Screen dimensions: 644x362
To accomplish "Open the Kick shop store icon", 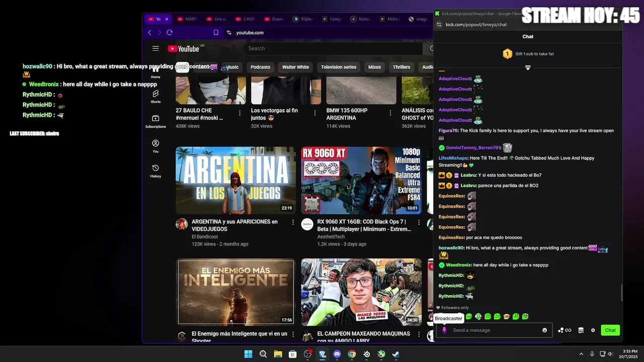I will 581,330.
